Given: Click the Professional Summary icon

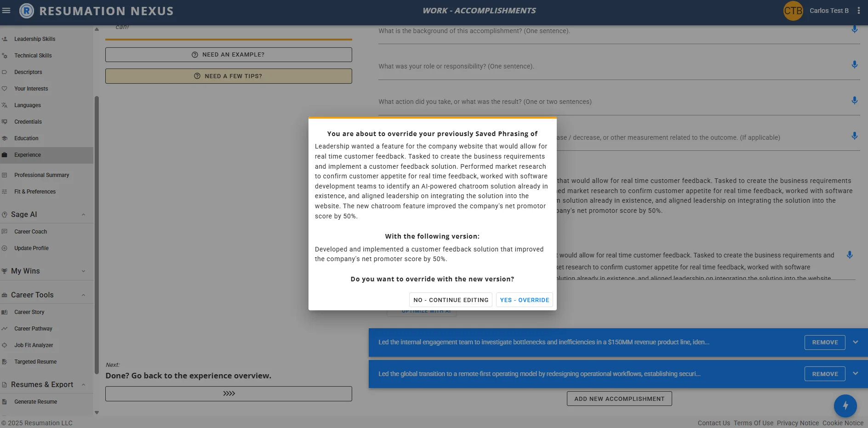Looking at the screenshot, I should point(5,175).
